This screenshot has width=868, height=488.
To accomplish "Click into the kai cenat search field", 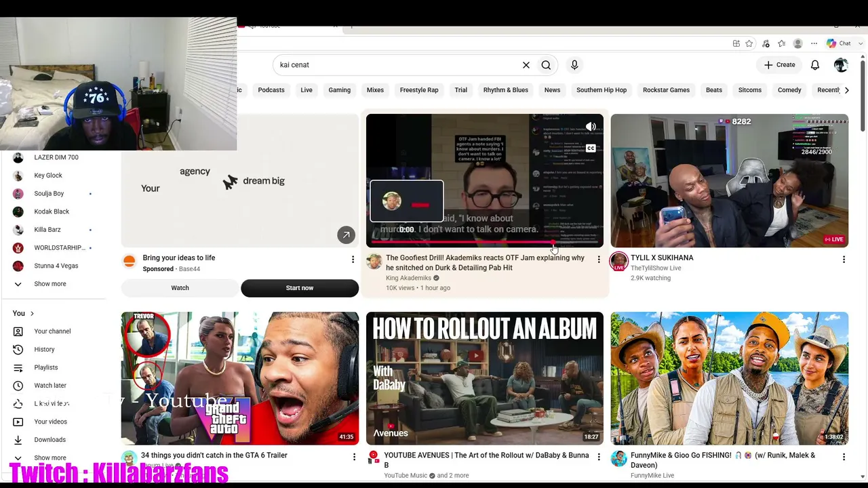I will [x=397, y=65].
